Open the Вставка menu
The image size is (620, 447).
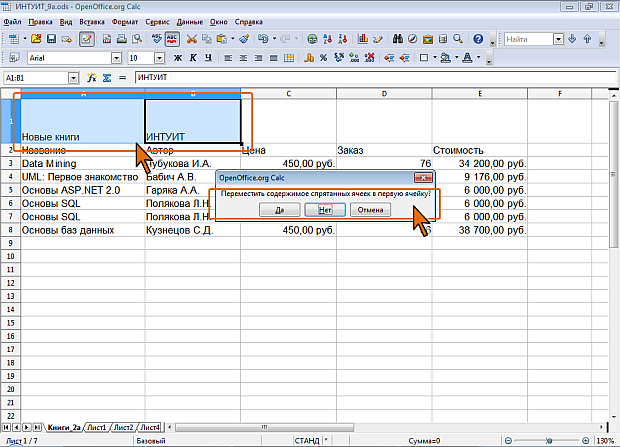coord(92,22)
